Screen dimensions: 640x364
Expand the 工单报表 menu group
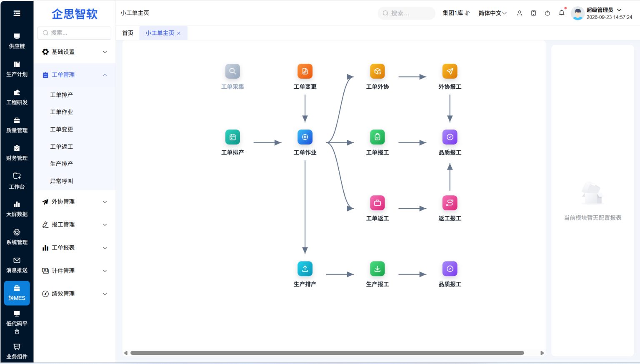pos(75,248)
